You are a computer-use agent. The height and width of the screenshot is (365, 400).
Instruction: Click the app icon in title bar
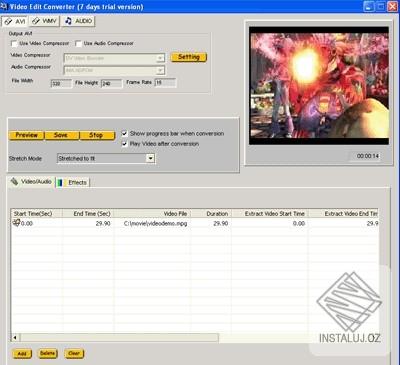[x=4, y=6]
